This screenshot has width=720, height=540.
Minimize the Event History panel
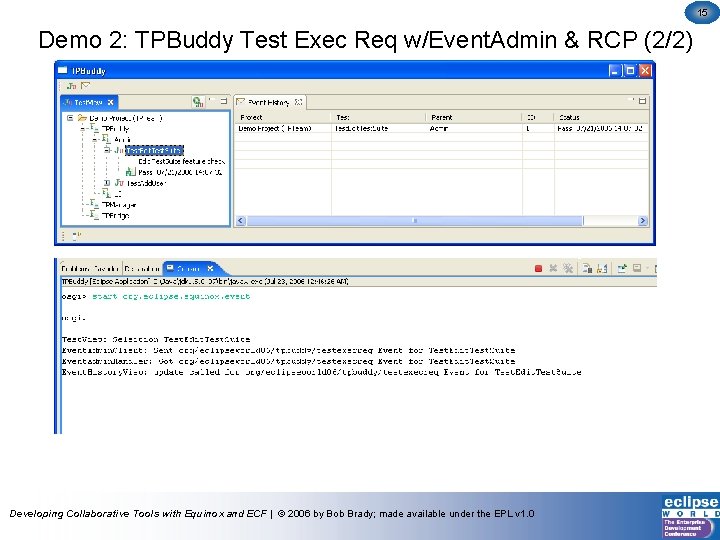632,99
